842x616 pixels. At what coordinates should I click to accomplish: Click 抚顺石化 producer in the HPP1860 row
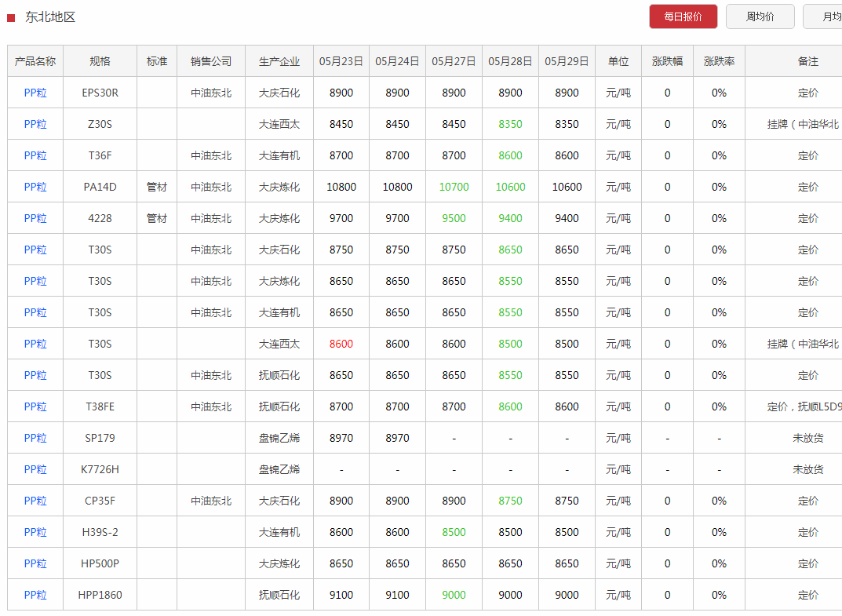click(x=279, y=595)
